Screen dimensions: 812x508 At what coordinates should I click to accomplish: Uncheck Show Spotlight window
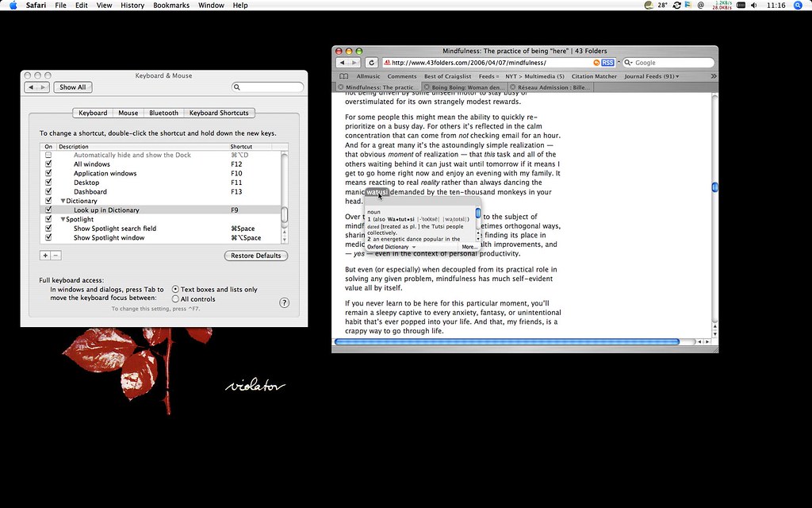tap(48, 237)
